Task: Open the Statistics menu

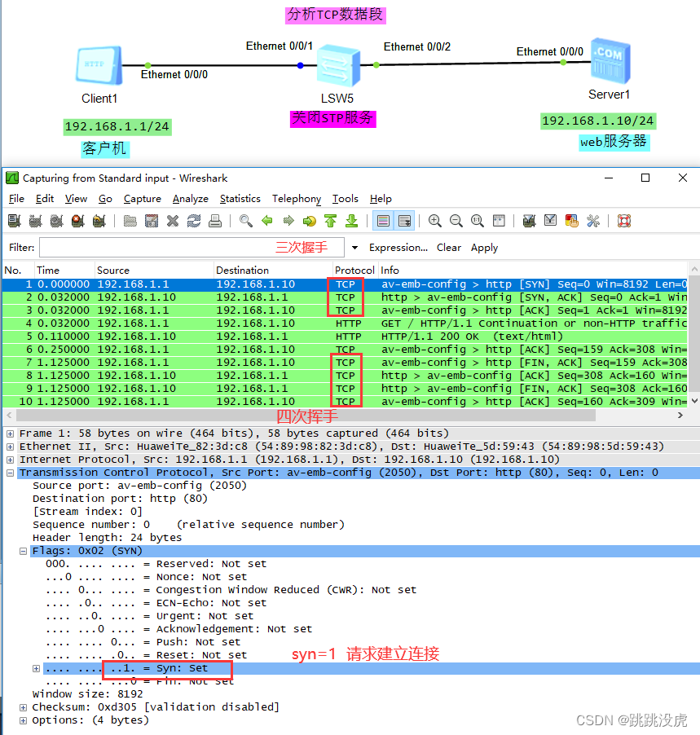Action: 240,199
